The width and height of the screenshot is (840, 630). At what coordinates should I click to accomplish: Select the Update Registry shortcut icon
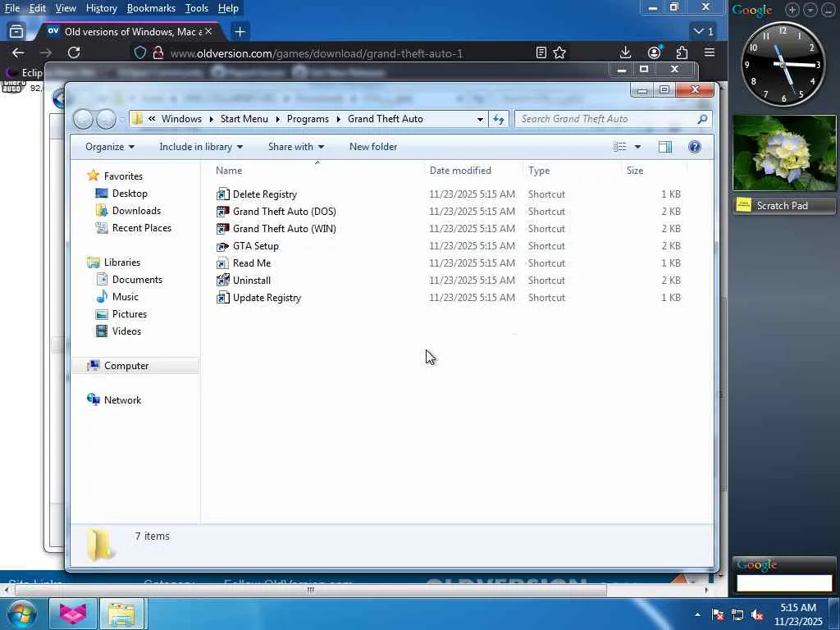point(222,297)
